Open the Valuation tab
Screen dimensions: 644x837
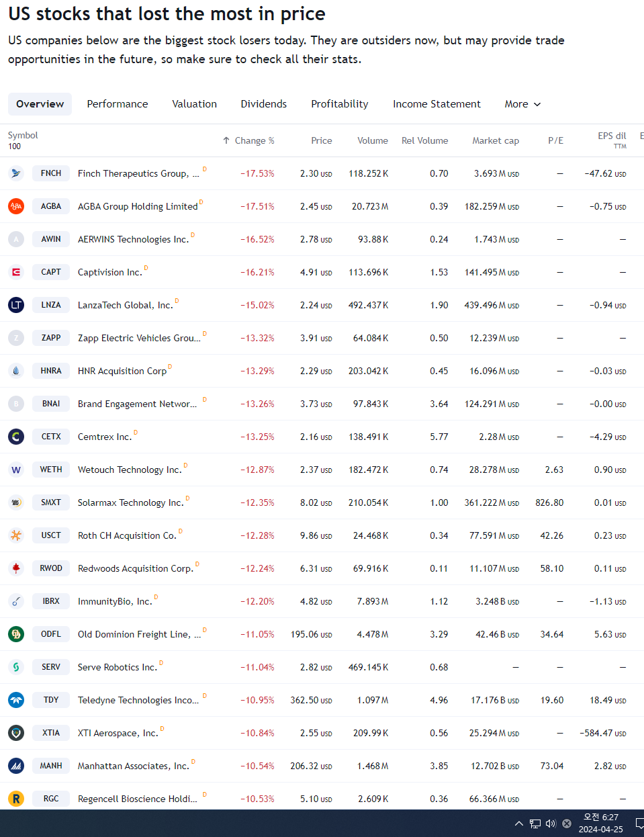pyautogui.click(x=195, y=104)
